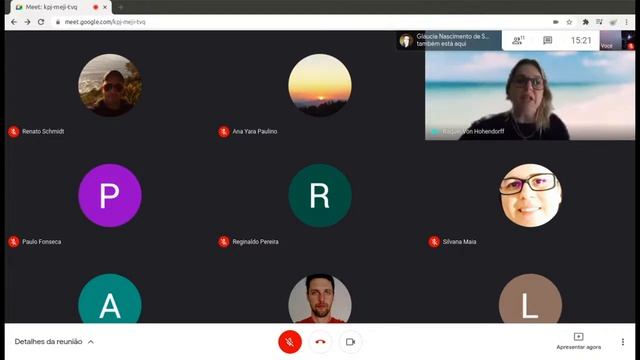Open the Chrome extensions puzzle icon
This screenshot has height=360, width=640.
tap(585, 22)
